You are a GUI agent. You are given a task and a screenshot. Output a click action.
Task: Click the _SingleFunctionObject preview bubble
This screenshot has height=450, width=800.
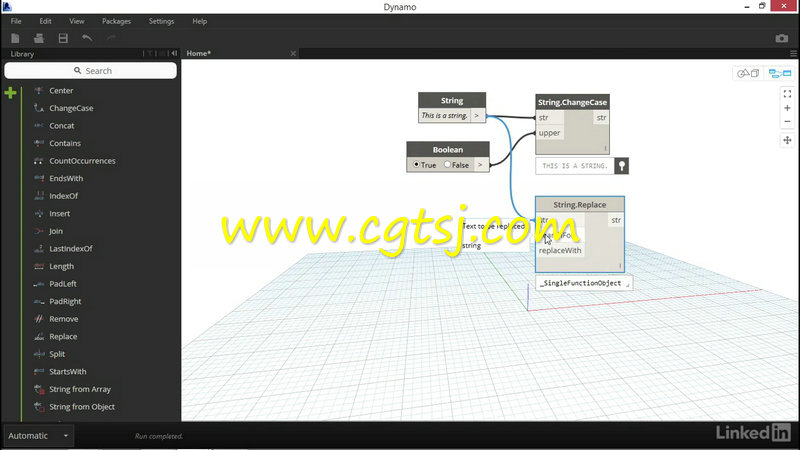tap(584, 283)
